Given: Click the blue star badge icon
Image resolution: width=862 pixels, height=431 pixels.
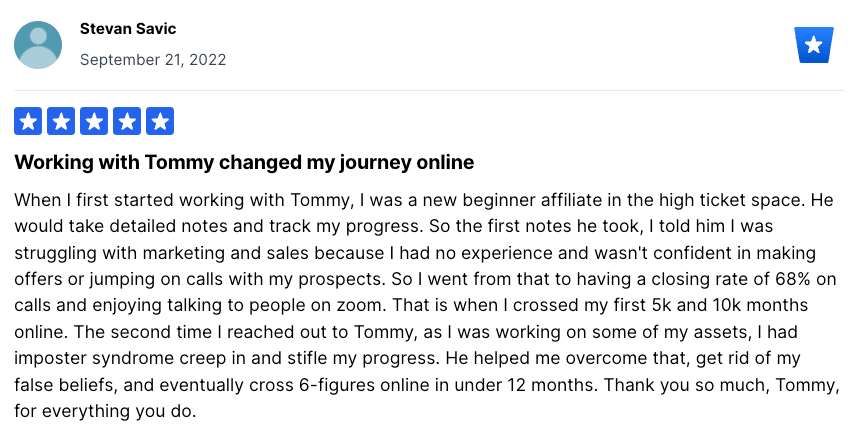Looking at the screenshot, I should click(x=814, y=45).
